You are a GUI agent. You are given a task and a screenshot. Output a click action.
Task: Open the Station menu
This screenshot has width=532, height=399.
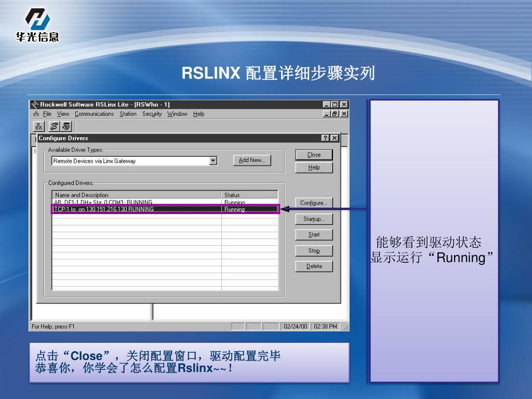pos(128,114)
